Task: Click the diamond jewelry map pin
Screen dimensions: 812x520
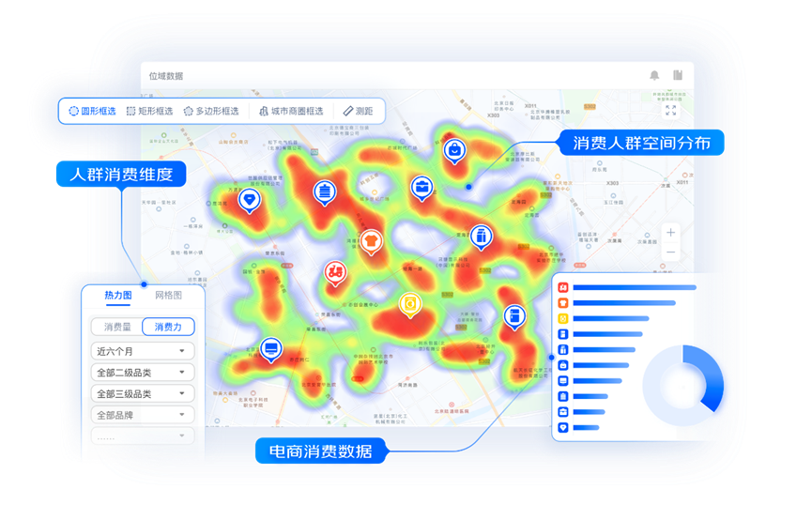Action: pyautogui.click(x=250, y=200)
